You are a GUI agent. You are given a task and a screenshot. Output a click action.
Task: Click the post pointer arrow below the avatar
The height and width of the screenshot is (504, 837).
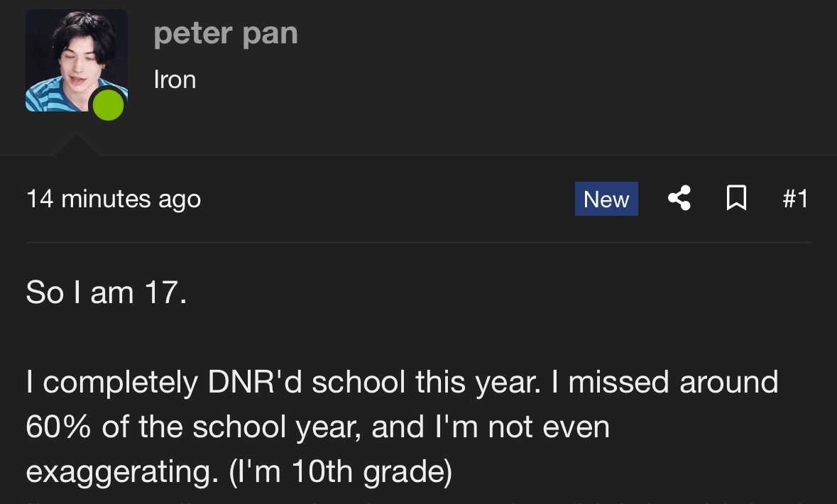point(77,144)
